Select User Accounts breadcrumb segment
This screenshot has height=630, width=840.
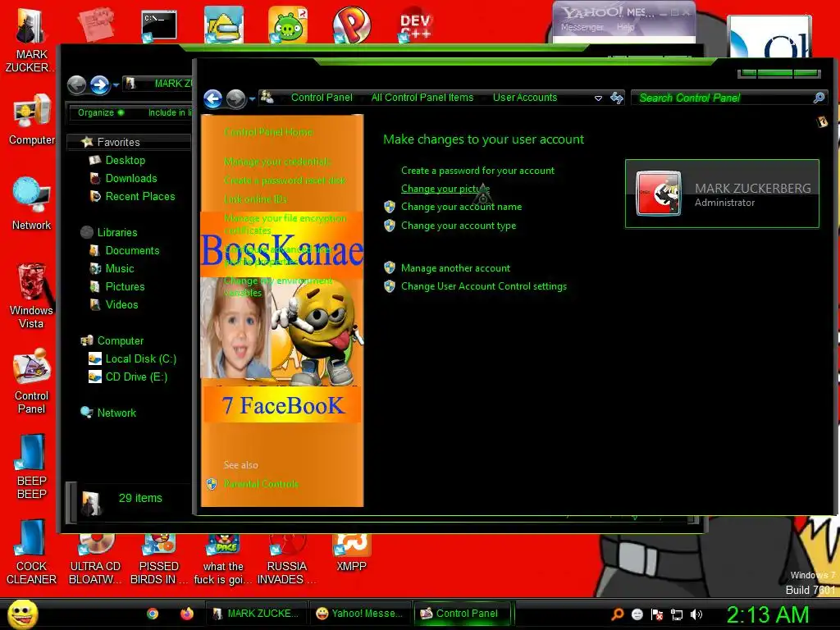pyautogui.click(x=524, y=98)
